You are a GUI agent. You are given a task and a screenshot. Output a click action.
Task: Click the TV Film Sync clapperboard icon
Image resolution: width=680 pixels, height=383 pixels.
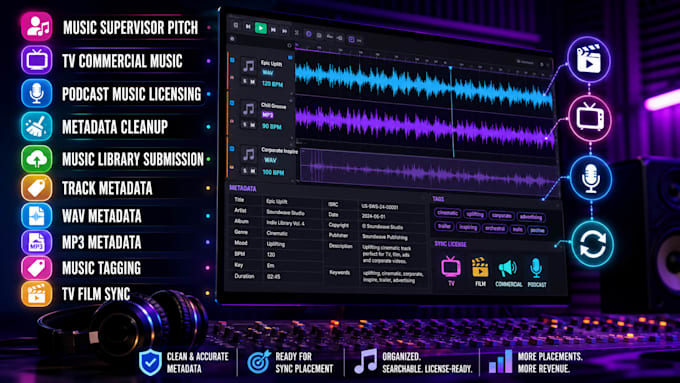click(x=36, y=294)
